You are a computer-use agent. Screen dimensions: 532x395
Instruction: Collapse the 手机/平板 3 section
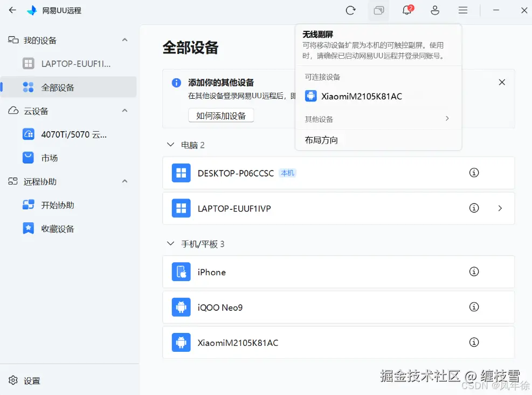(170, 244)
